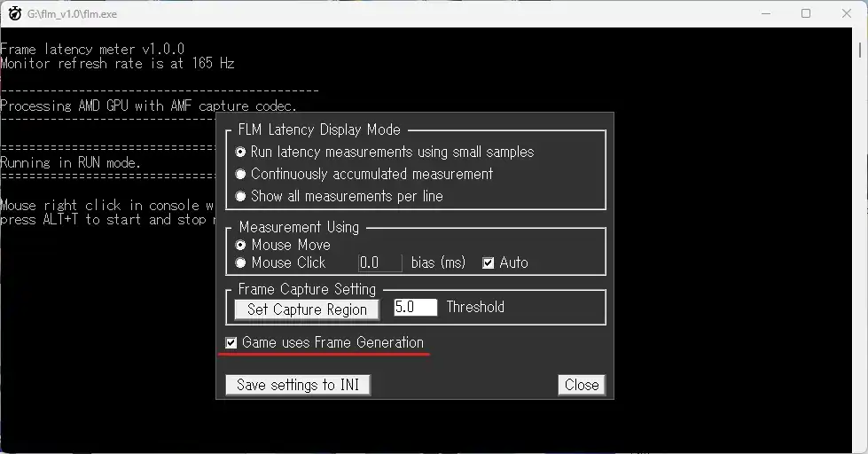This screenshot has height=454, width=868.
Task: Select 'Run latency measurements using small samples'
Action: 240,153
